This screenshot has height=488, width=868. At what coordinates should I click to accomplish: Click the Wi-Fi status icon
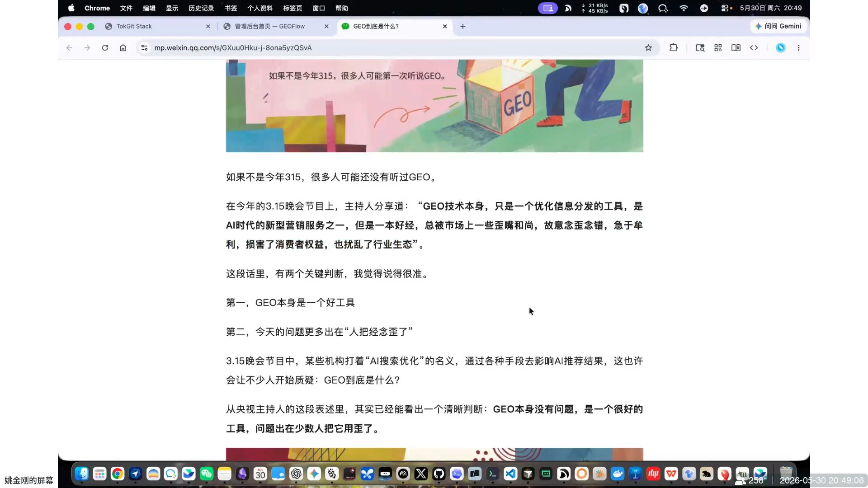click(x=684, y=8)
